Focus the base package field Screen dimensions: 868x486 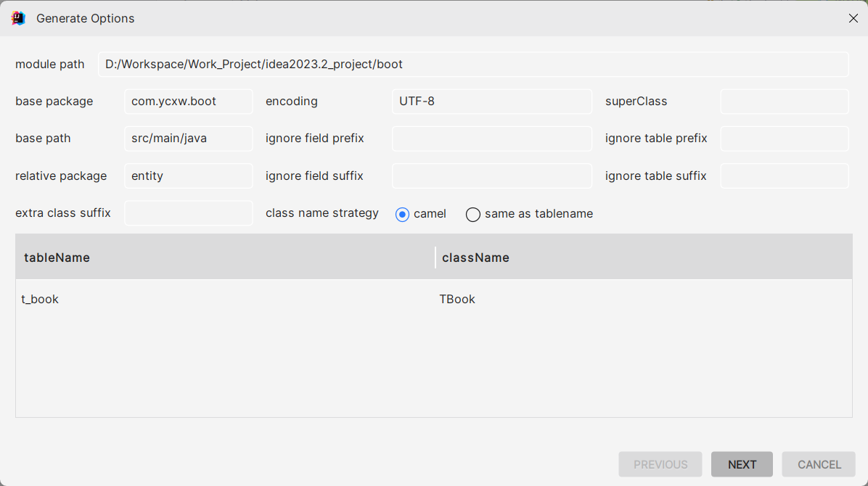tap(189, 102)
